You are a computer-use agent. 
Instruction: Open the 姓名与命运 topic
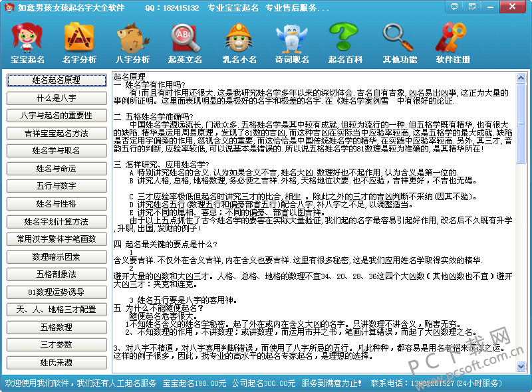pyautogui.click(x=57, y=169)
